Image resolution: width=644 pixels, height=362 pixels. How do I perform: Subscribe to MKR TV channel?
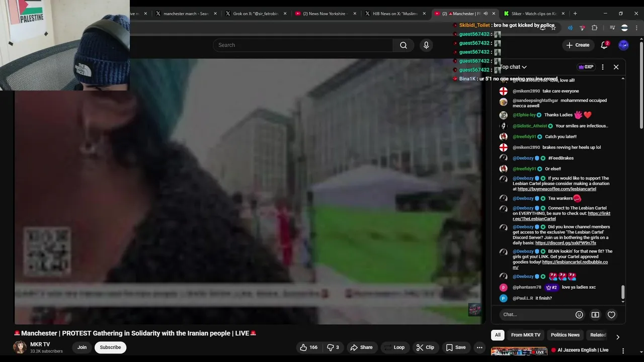[110, 347]
